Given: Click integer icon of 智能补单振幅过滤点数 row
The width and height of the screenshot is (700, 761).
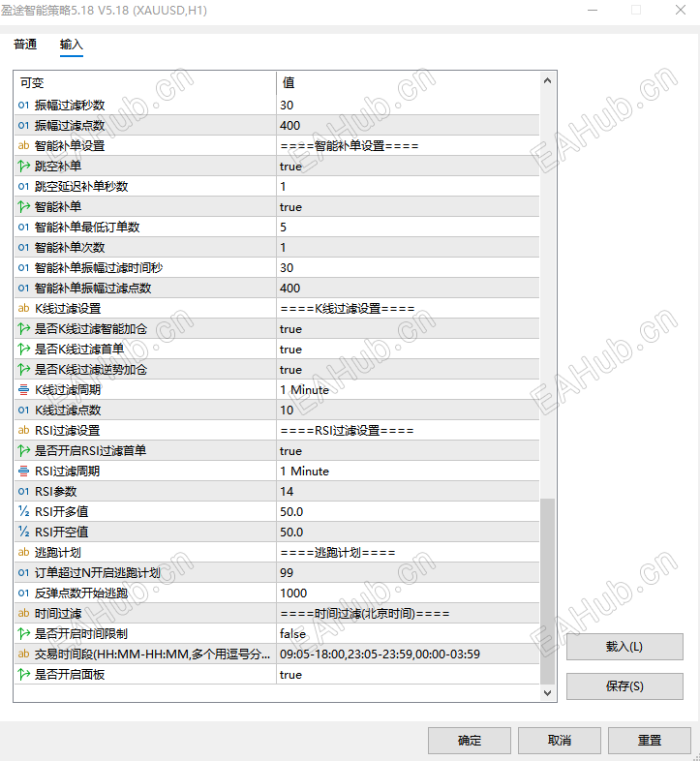Looking at the screenshot, I should tap(23, 289).
